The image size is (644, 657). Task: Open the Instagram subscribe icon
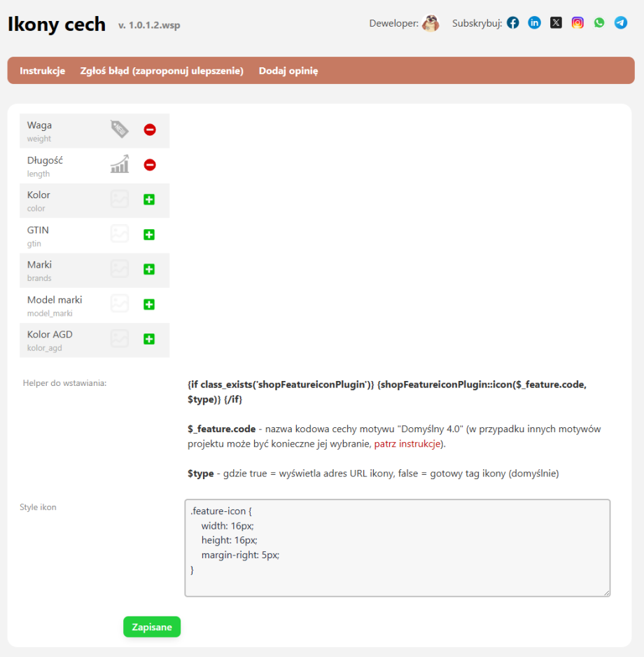[577, 22]
